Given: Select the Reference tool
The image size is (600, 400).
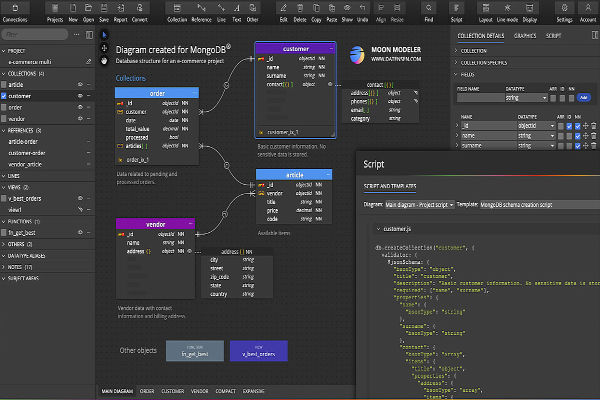Looking at the screenshot, I should click(x=201, y=13).
